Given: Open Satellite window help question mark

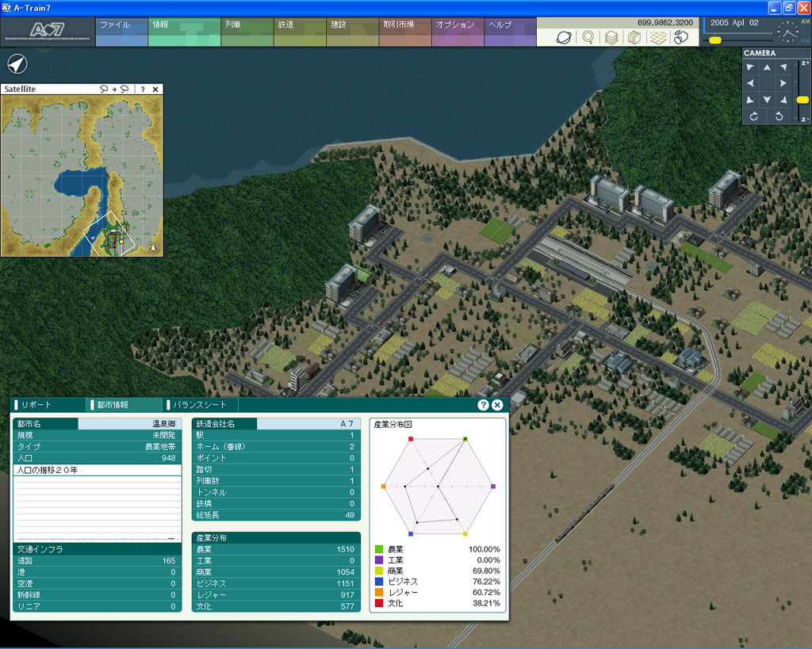Looking at the screenshot, I should (143, 89).
